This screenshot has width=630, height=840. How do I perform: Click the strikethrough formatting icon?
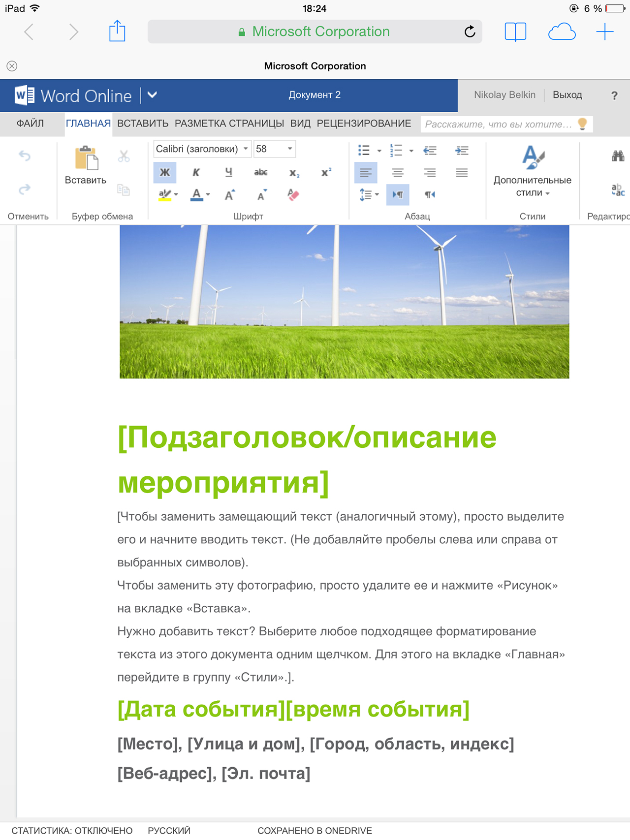pos(261,172)
